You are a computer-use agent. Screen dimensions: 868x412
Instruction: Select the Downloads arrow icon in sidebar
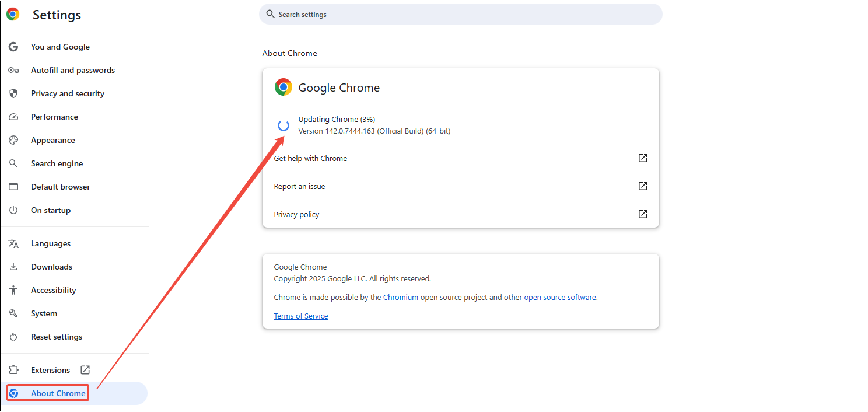click(13, 267)
